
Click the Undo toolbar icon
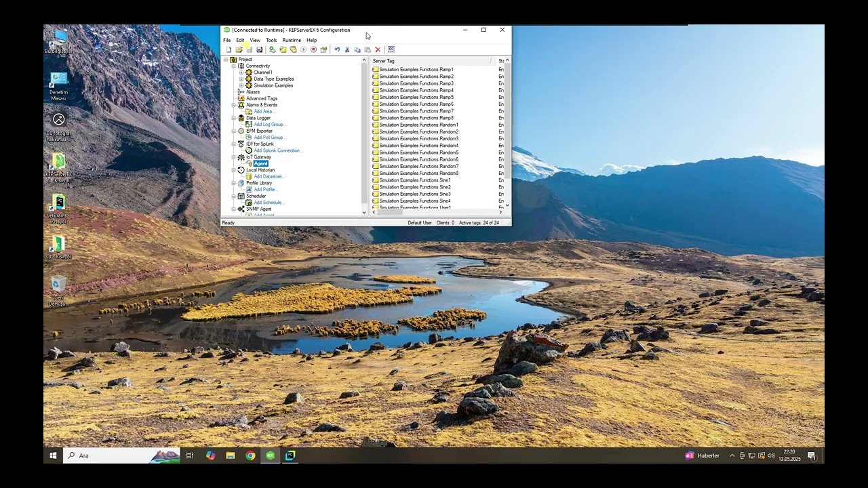(x=337, y=49)
